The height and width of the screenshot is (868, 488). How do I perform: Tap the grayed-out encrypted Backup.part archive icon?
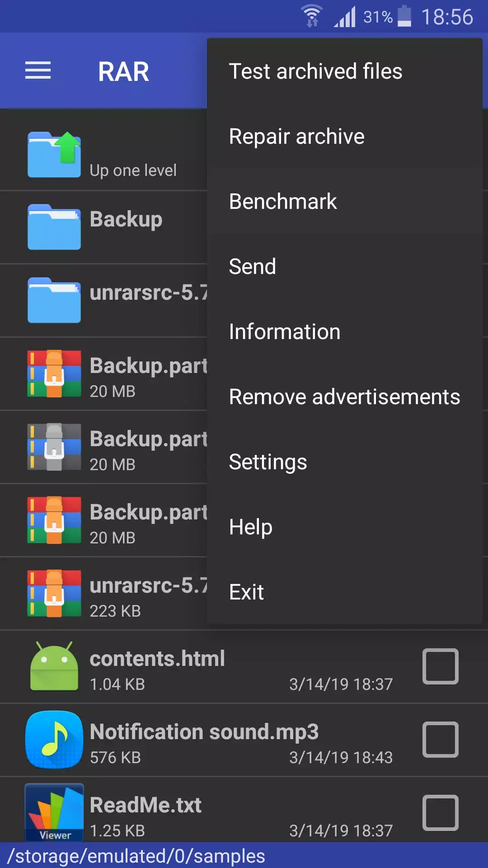click(x=54, y=447)
